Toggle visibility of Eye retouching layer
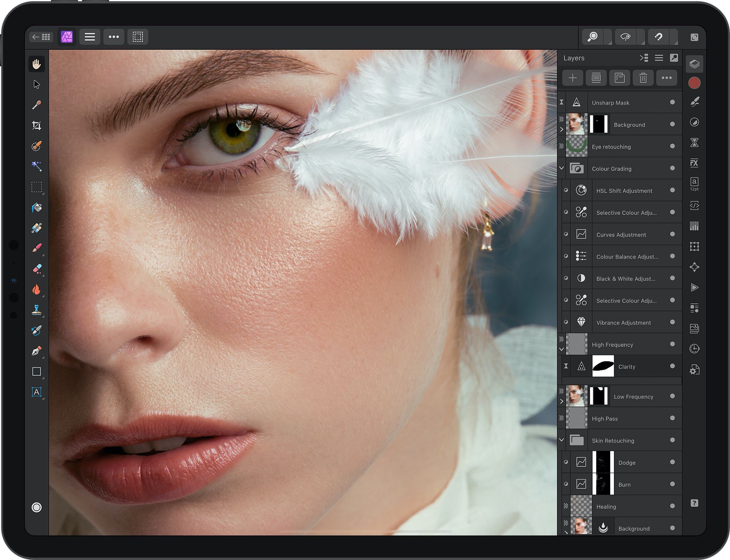This screenshot has width=730, height=560. tap(672, 146)
